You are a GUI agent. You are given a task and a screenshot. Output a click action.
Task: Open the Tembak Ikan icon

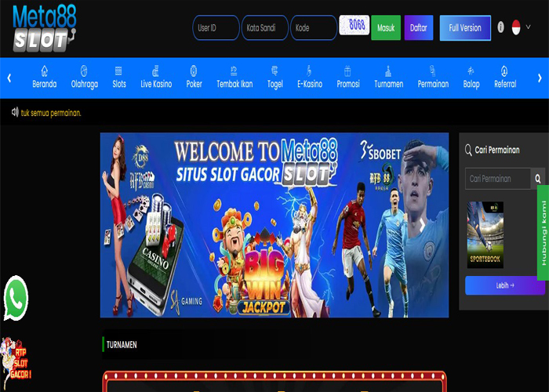coord(234,71)
